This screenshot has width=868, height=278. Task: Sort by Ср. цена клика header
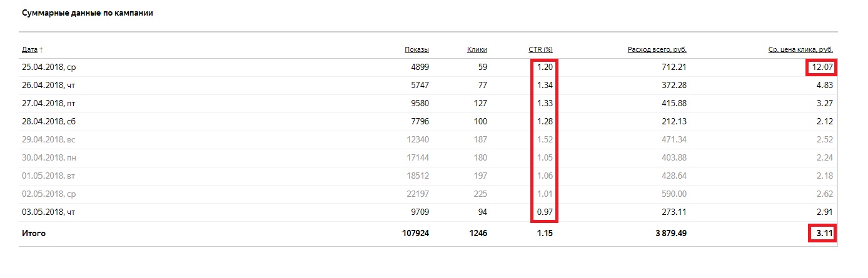800,50
